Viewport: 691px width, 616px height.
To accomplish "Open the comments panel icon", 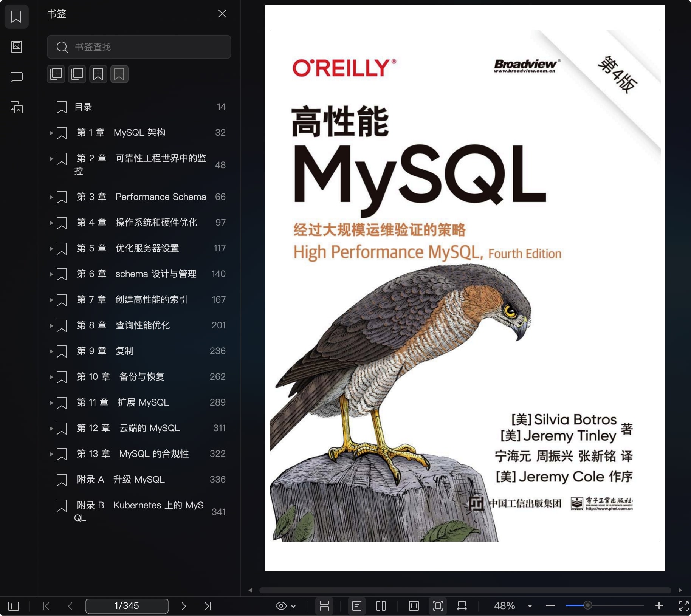I will pyautogui.click(x=16, y=77).
